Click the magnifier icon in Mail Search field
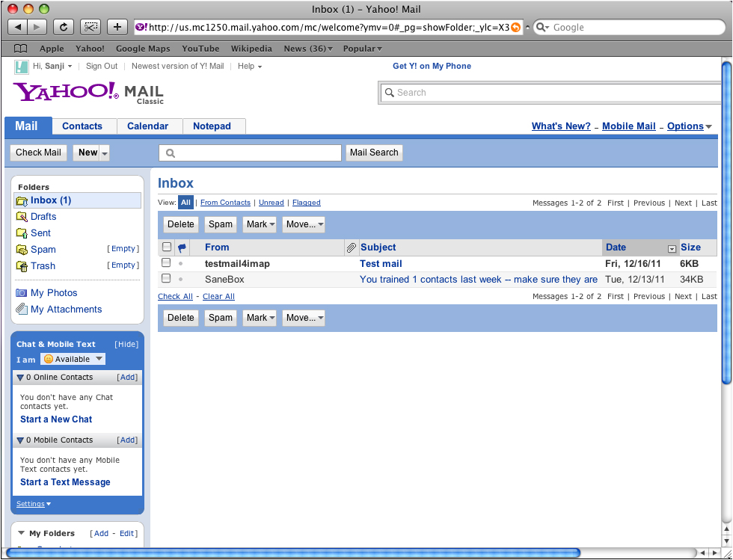Viewport: 733px width, 560px height. (x=171, y=153)
